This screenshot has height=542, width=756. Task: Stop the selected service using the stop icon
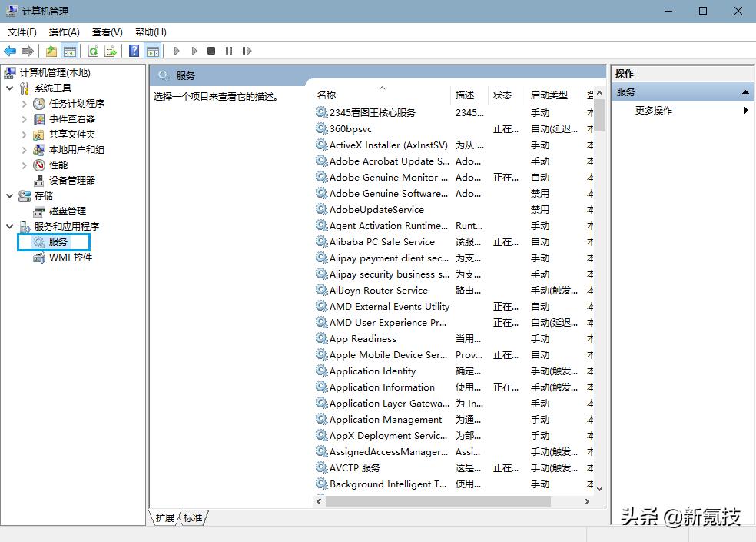point(211,51)
